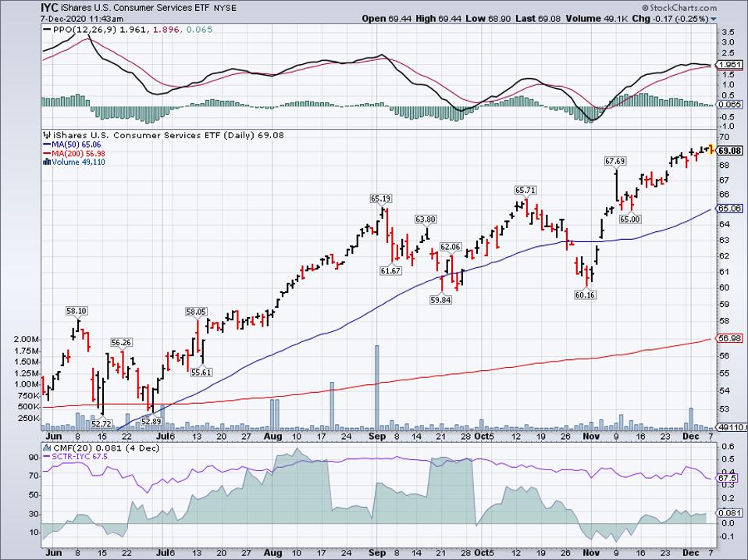
Task: Click the CMF area icon in bottom panel
Action: (47, 448)
